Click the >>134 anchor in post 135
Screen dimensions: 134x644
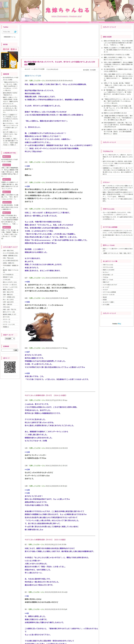[27, 452]
